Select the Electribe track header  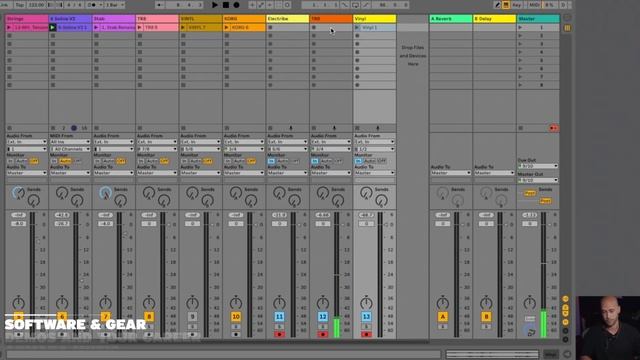pyautogui.click(x=287, y=19)
